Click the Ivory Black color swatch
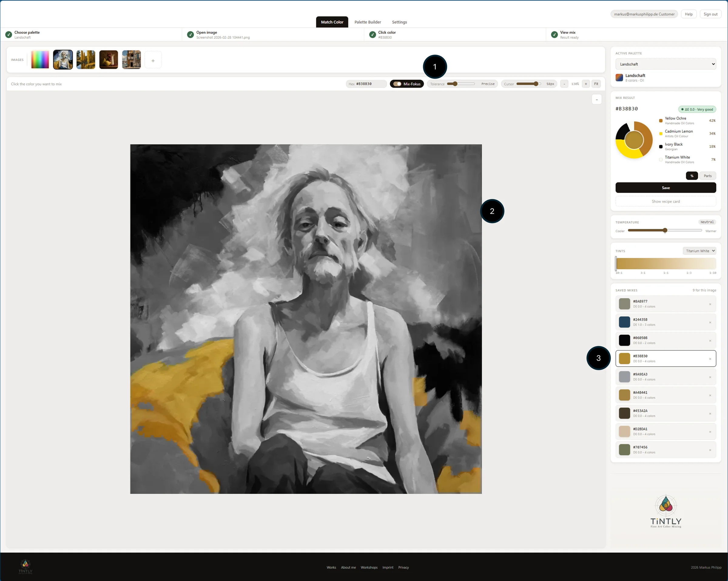The height and width of the screenshot is (581, 728). coord(661,147)
